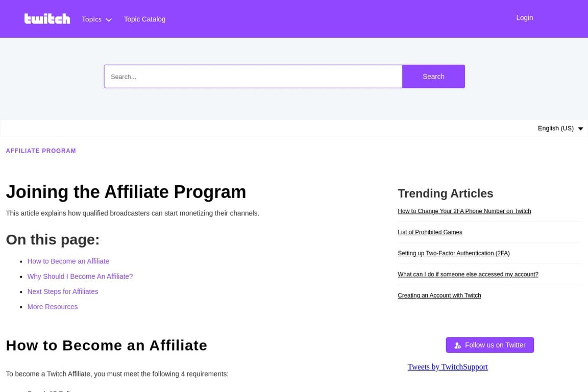Open the English (US) language selector
This screenshot has width=588, height=392.
[560, 129]
